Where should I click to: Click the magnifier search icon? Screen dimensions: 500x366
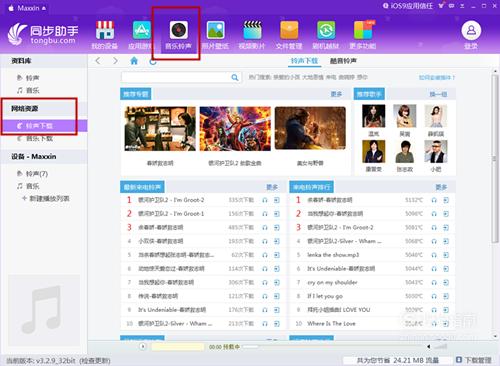(235, 78)
